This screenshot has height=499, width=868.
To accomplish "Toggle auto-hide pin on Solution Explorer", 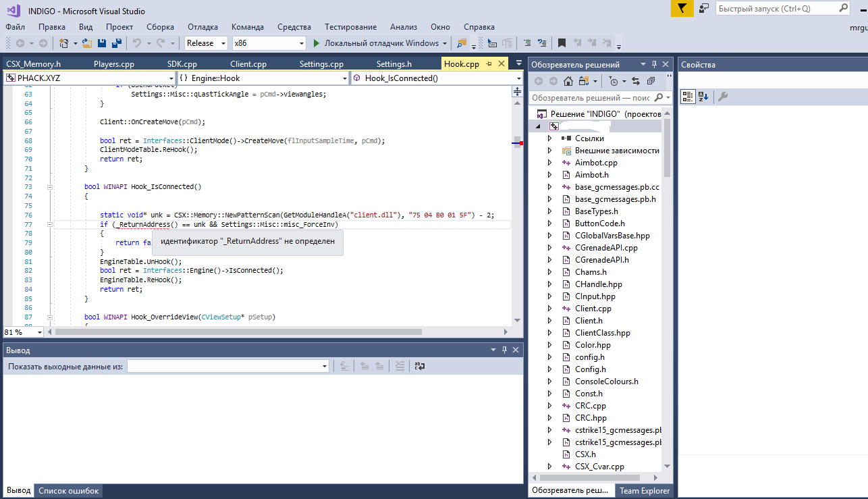I will pyautogui.click(x=654, y=64).
